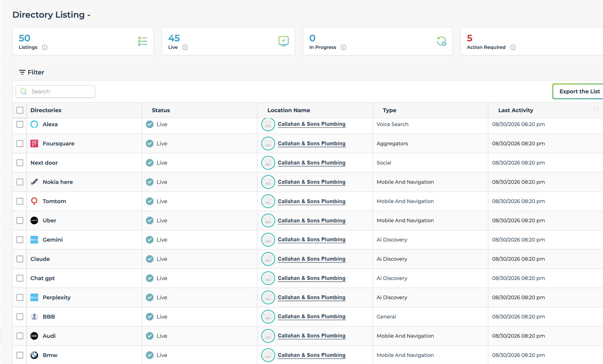Open Callahan & Sons Plumbing link in Uber row
Screen dimensions: 603x364
(311, 220)
